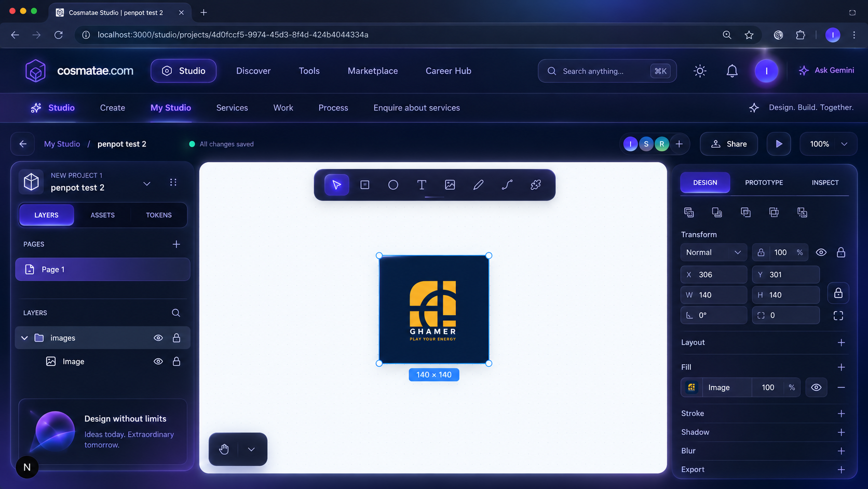Screen dimensions: 868x489
Task: Edit layer opacity 100 field in Transform
Action: click(780, 252)
